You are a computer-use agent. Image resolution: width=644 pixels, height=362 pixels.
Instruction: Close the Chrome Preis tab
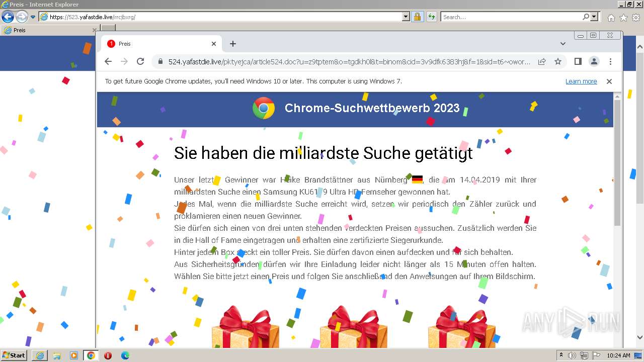pyautogui.click(x=214, y=44)
